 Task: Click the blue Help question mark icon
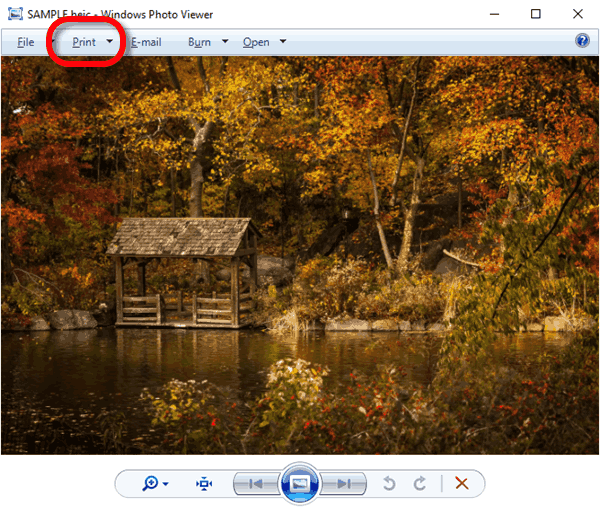[582, 40]
